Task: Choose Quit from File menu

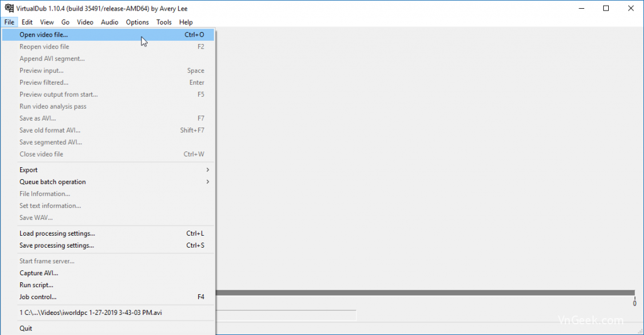Action: [108, 329]
